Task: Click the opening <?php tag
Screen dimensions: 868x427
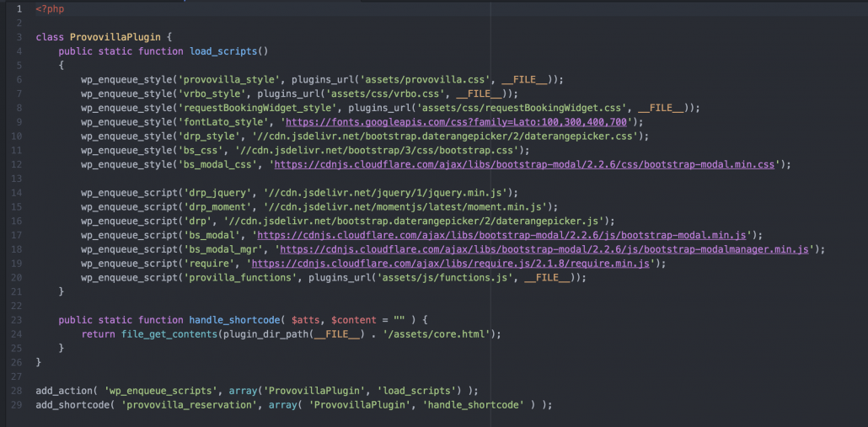Action: click(50, 8)
